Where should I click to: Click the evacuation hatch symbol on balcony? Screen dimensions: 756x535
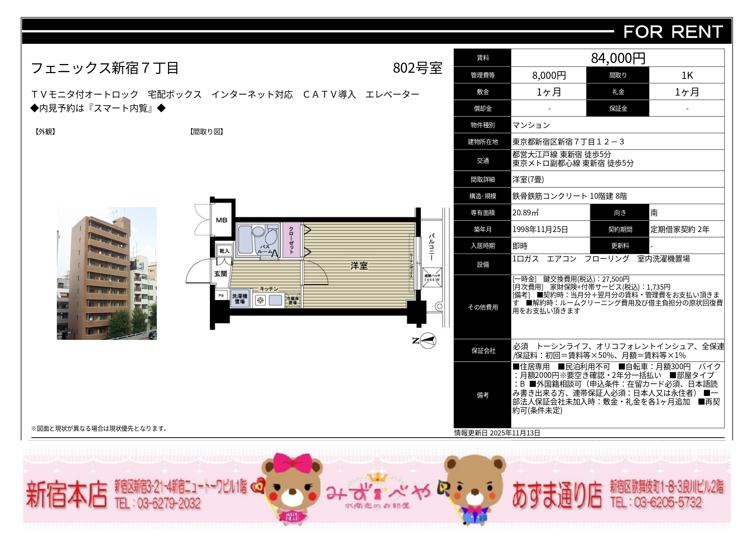coord(432,277)
